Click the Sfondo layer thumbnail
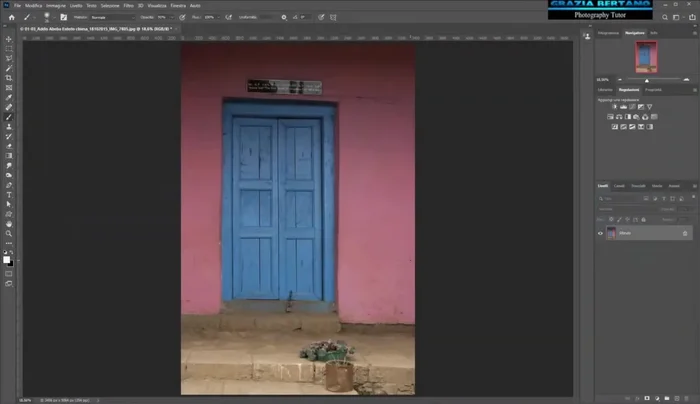 click(x=610, y=233)
